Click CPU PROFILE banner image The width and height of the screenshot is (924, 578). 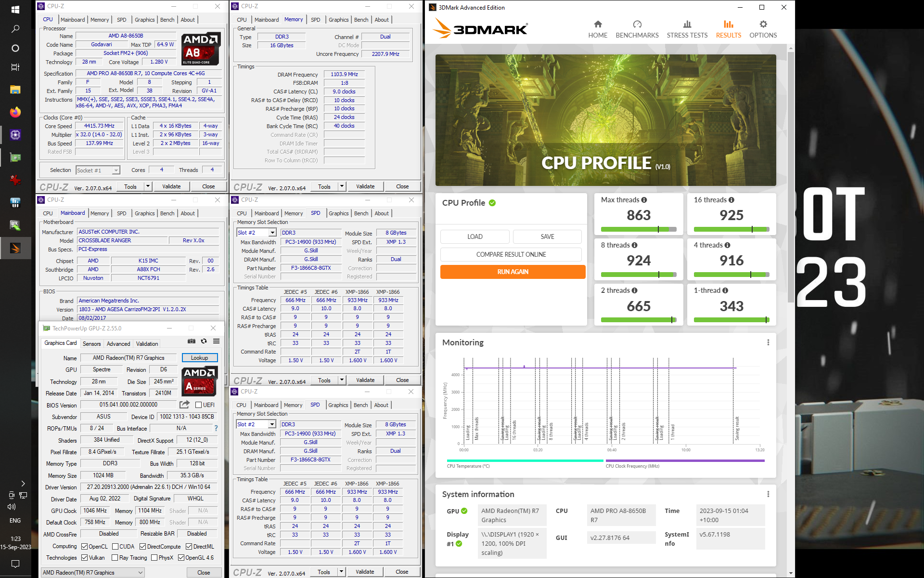(x=605, y=120)
